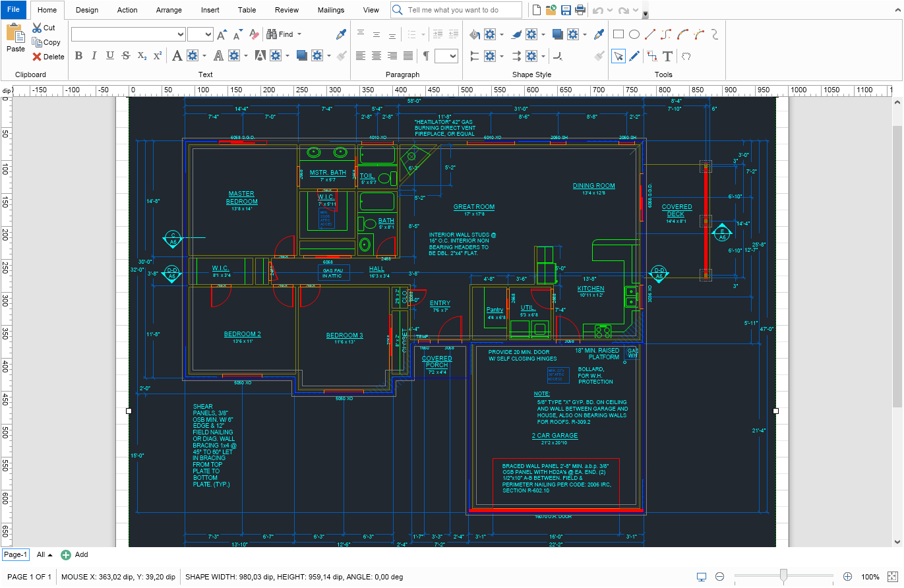Switch to the Design tab

pos(87,10)
